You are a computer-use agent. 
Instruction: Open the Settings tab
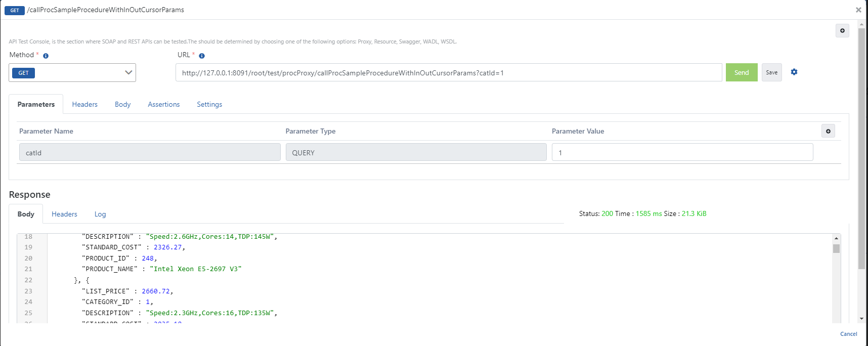pos(209,105)
